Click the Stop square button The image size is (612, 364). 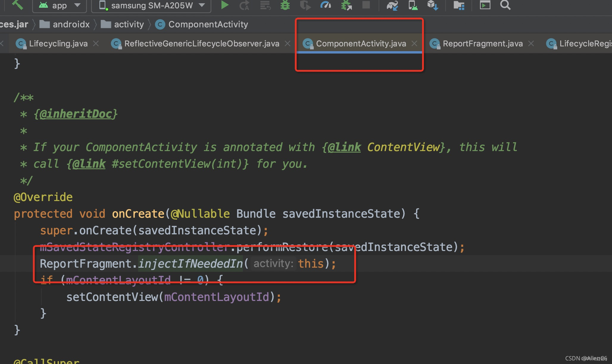(366, 5)
